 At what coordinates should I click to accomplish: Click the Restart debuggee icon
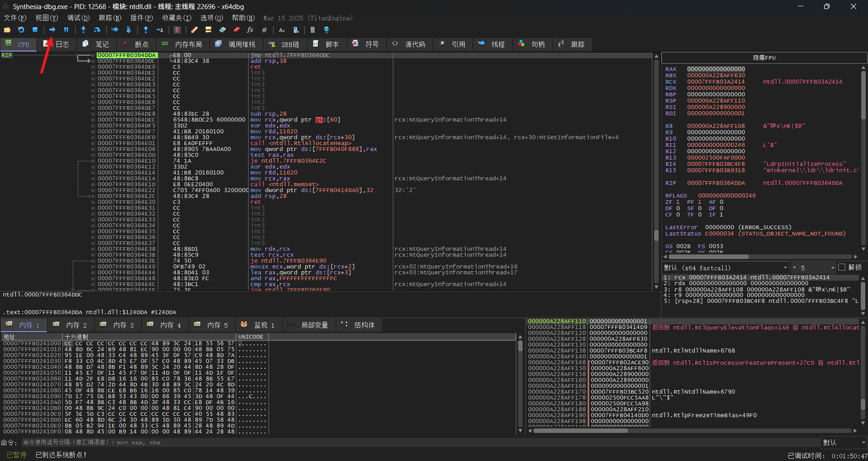point(21,30)
